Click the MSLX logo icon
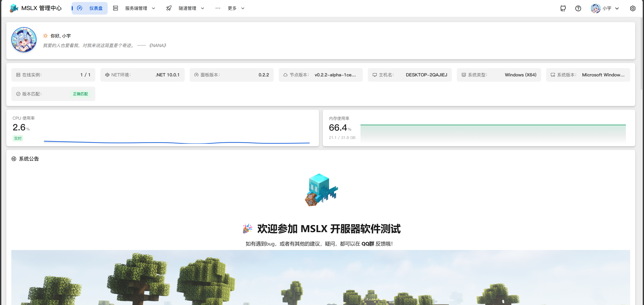Viewport: 644px width, 305px height. point(14,8)
